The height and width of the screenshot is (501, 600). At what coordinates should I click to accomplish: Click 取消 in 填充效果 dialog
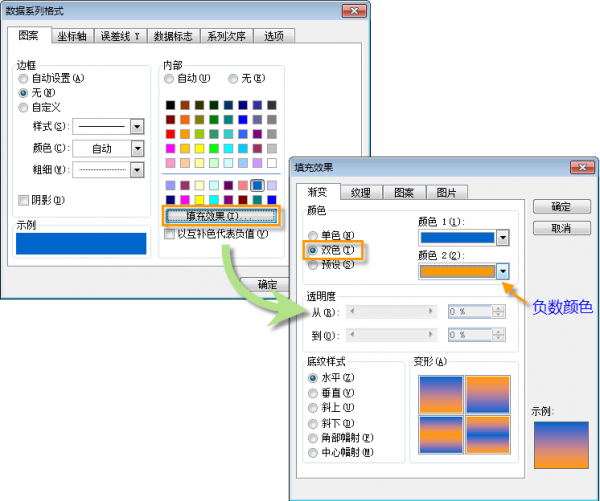[x=561, y=228]
